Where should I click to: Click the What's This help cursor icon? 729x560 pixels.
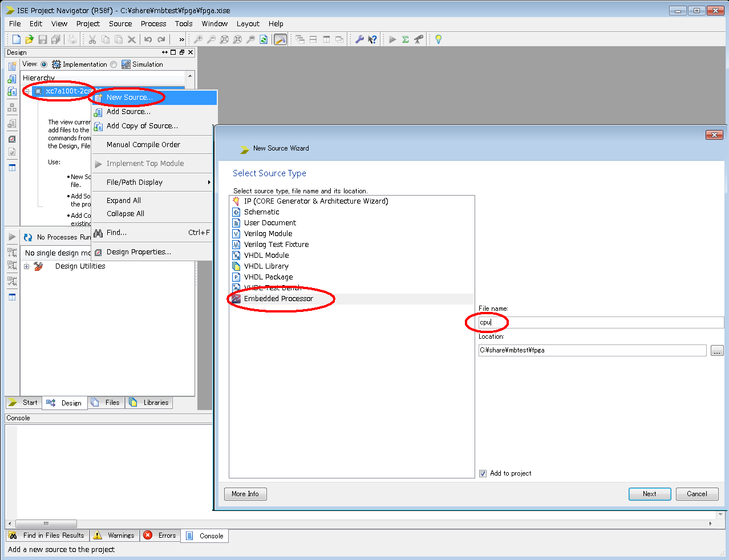pos(372,39)
